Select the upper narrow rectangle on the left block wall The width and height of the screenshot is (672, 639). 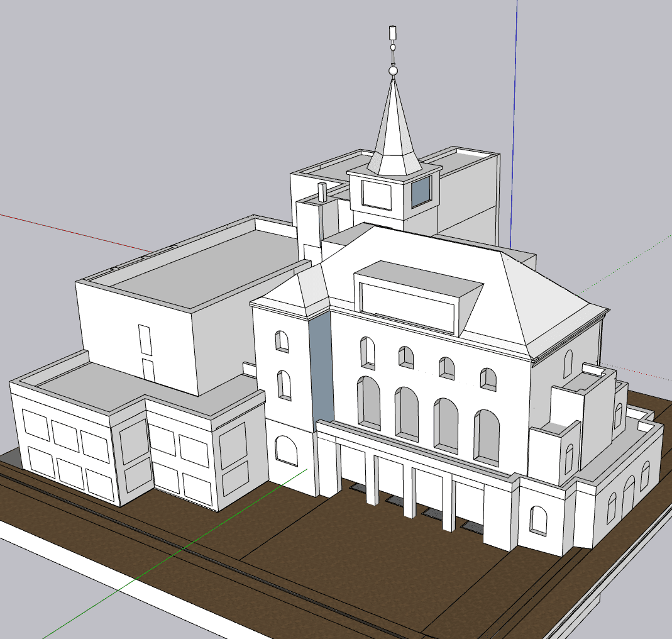tap(145, 340)
